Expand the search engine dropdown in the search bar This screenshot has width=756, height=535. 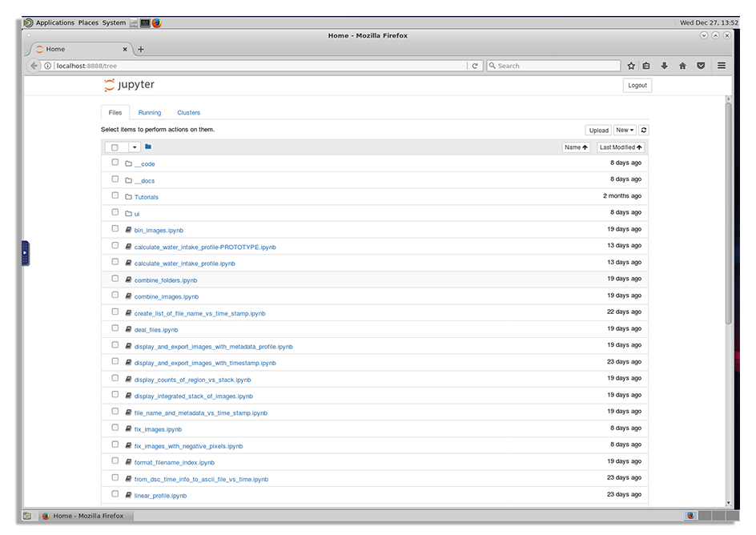pos(493,66)
